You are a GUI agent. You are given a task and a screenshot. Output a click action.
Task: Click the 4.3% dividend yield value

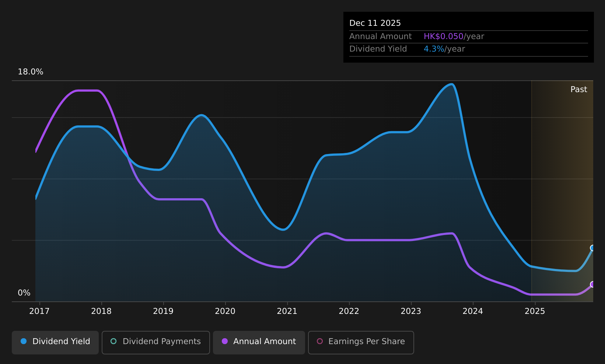point(434,49)
